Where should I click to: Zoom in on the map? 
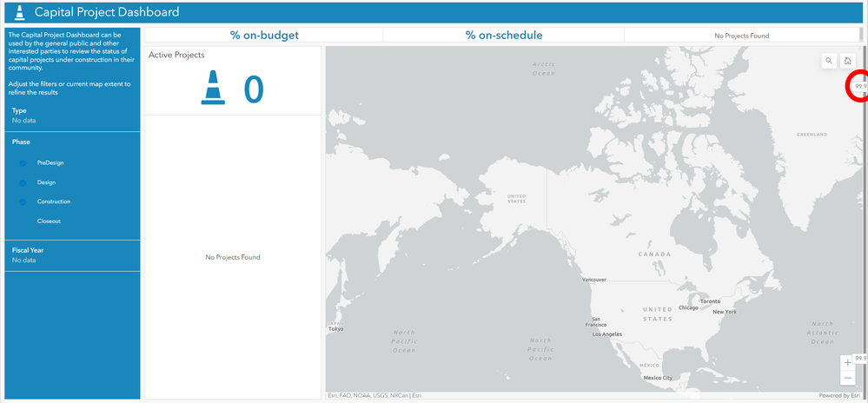pos(847,363)
